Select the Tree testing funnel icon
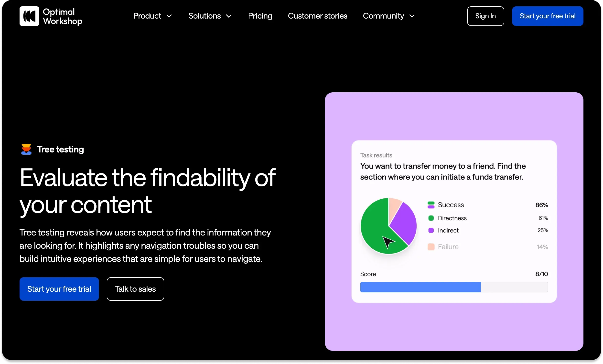 [26, 149]
